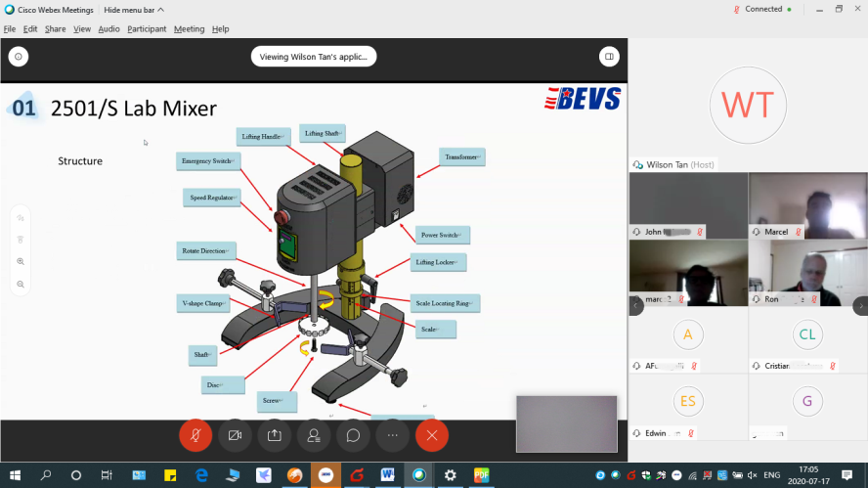Open the Edit menu

[30, 28]
